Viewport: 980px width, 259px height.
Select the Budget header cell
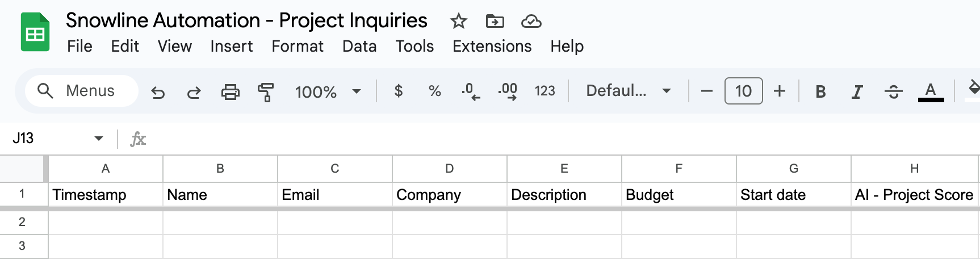pyautogui.click(x=679, y=195)
